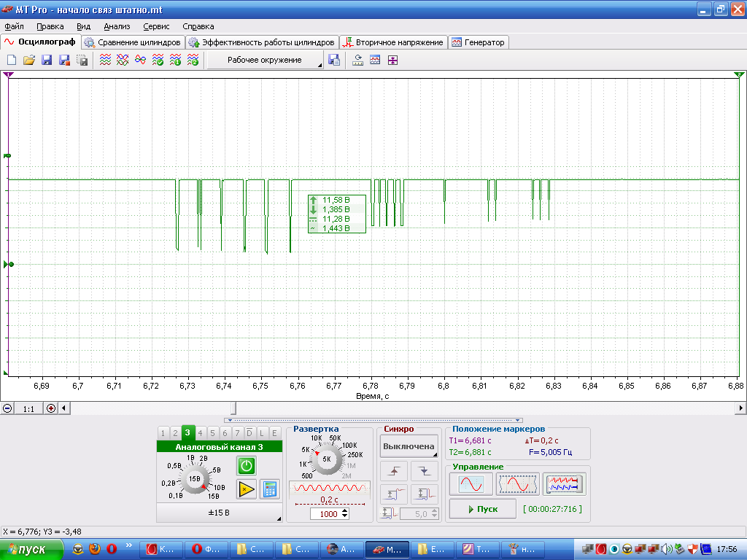Open the Выключена sync mode dropdown
Image resolution: width=747 pixels, height=560 pixels.
pyautogui.click(x=409, y=446)
